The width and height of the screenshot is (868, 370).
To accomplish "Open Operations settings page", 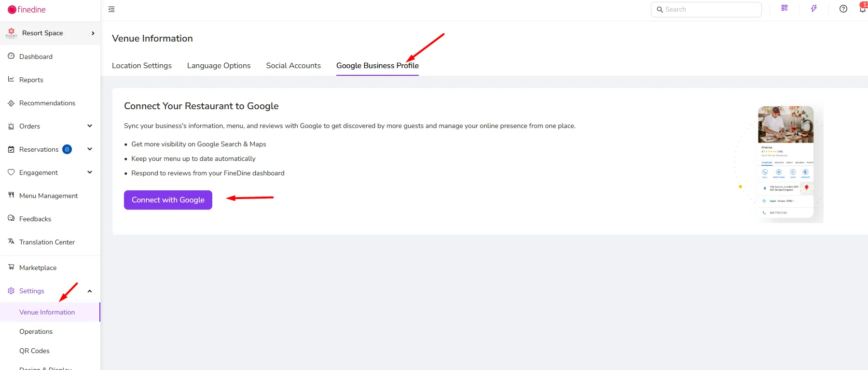I will tap(36, 331).
